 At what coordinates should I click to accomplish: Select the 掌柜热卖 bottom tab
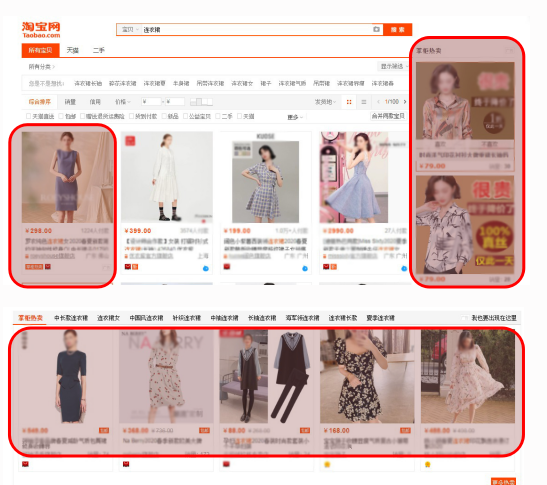tap(30, 318)
